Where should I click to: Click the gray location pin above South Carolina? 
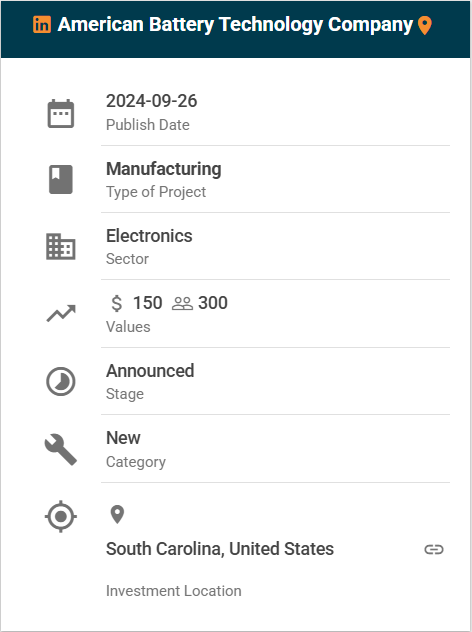(x=117, y=515)
